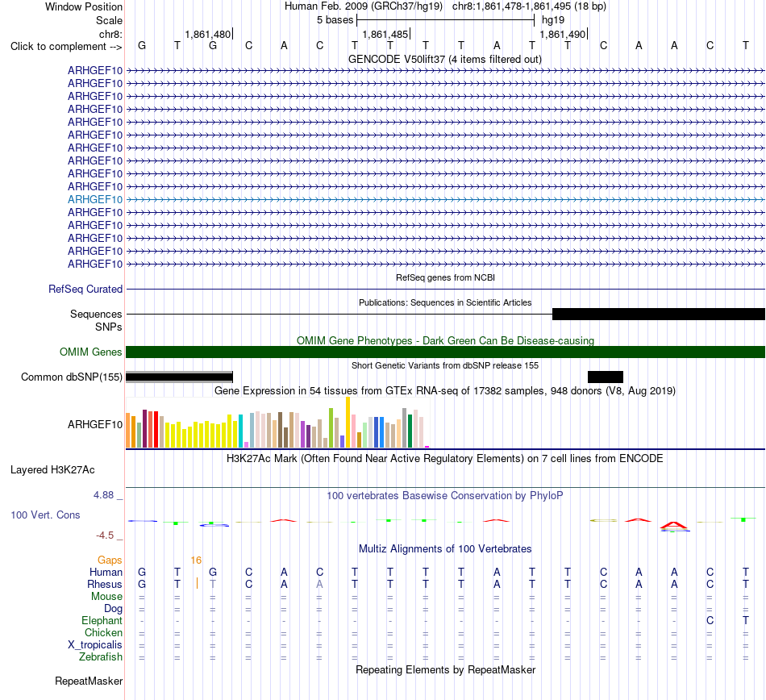Click the 4.88 PhyloP axis value
The width and height of the screenshot is (766, 700).
[103, 495]
